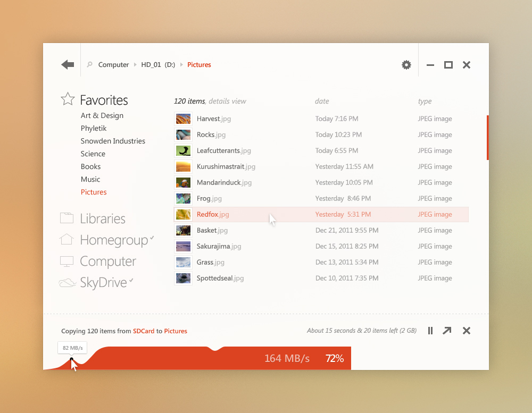Open the settings gear icon
Image resolution: width=532 pixels, height=413 pixels.
point(406,65)
